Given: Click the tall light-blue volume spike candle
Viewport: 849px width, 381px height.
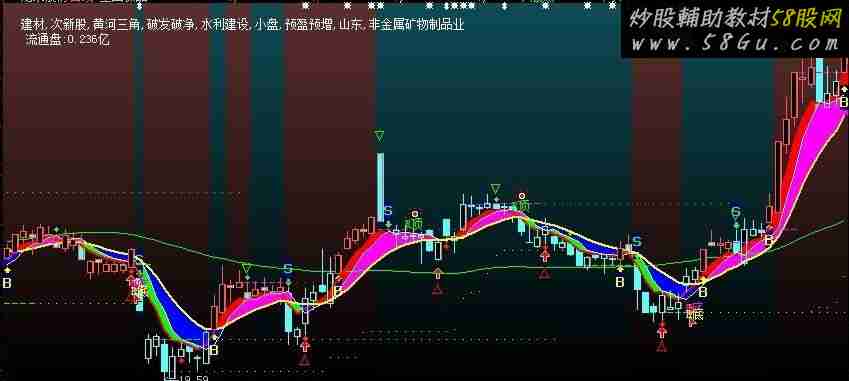Looking at the screenshot, I should pos(380,187).
